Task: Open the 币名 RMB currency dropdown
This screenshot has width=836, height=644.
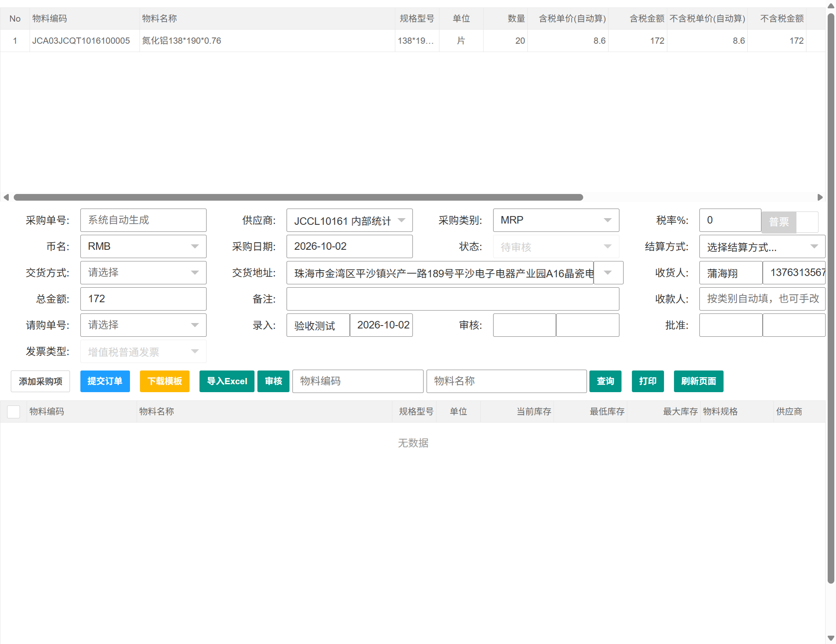Action: click(143, 246)
